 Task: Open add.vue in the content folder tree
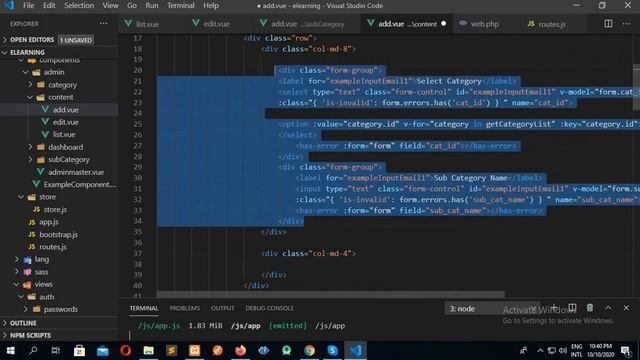(65, 110)
